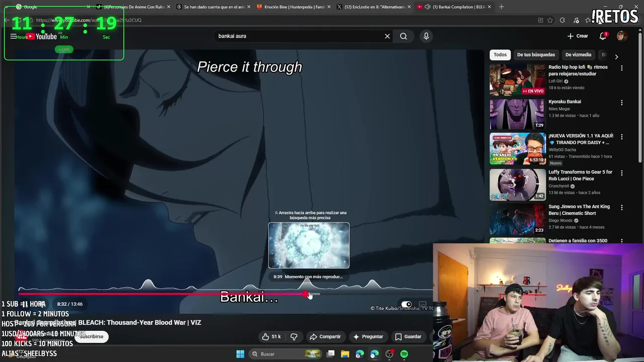Screen dimensions: 644x362
Task: Open the Windows Start menu
Action: click(x=240, y=354)
